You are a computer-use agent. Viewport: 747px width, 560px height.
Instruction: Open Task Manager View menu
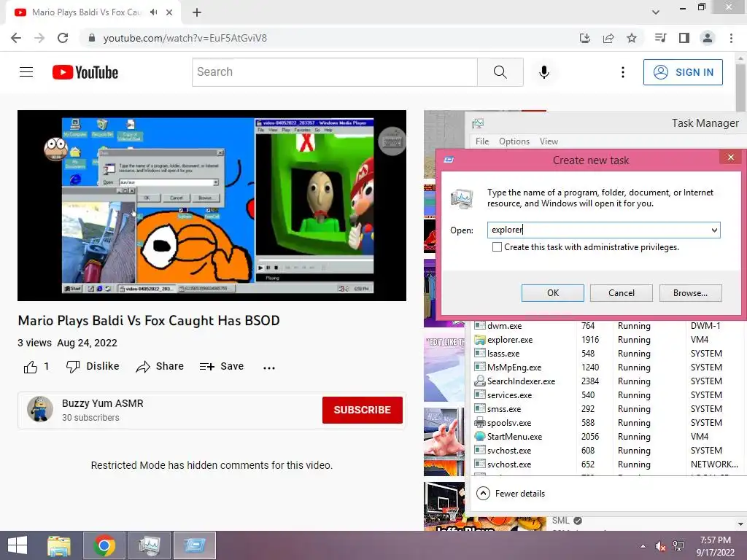click(x=549, y=141)
